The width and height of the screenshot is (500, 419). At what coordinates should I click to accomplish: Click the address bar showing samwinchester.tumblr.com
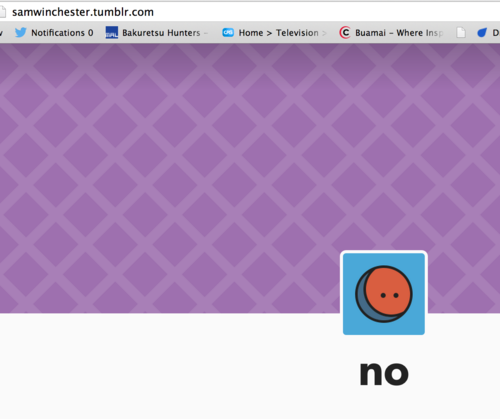pos(250,12)
